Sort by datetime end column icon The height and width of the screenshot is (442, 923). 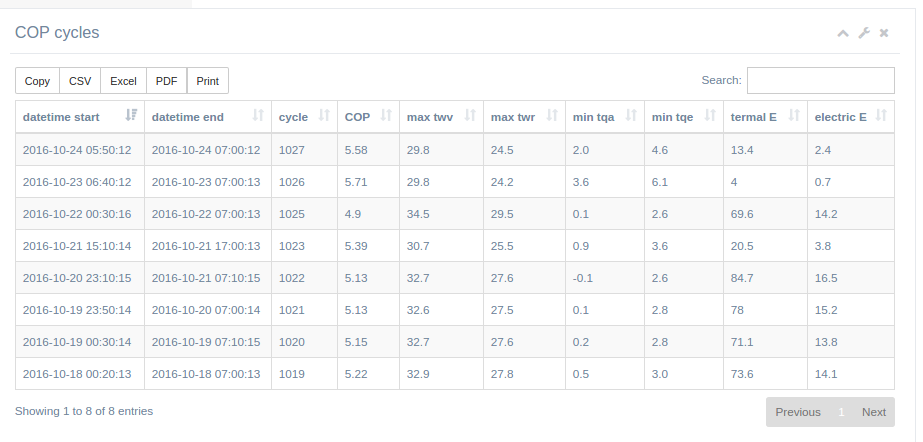258,115
